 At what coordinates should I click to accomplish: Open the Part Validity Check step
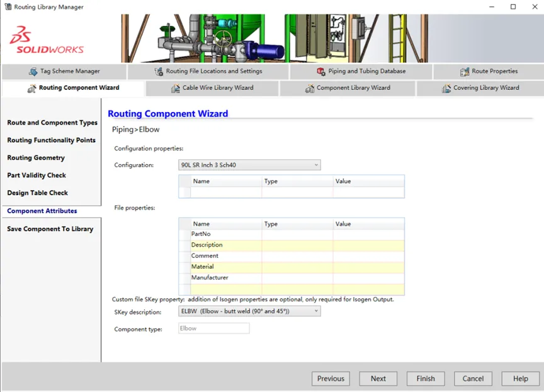click(x=37, y=176)
